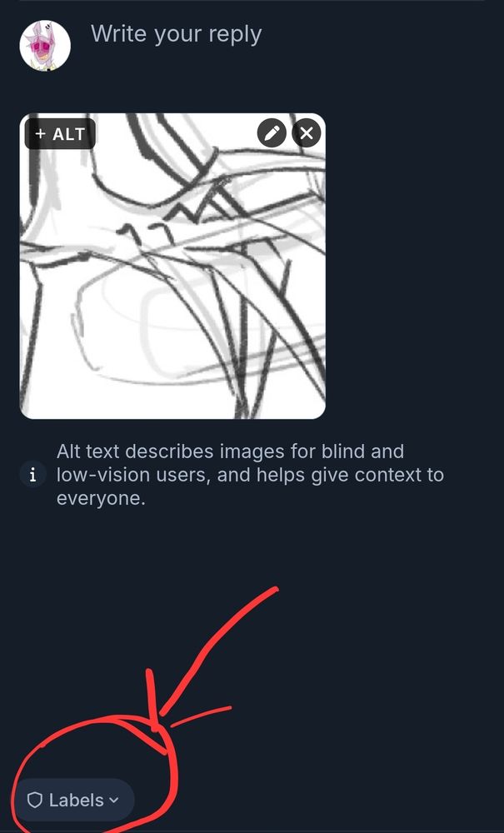This screenshot has width=504, height=833.
Task: Open the Labels content warning menu
Action: click(x=74, y=800)
